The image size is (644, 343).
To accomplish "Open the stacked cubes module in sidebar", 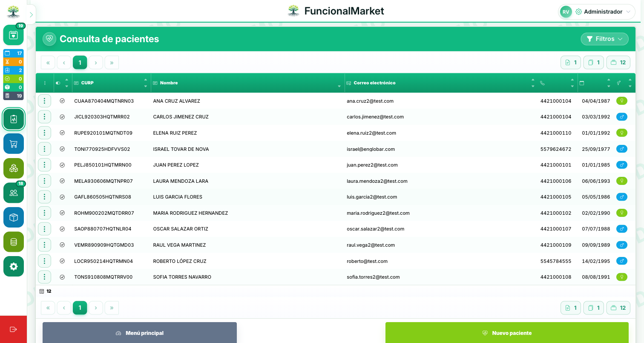I will [14, 168].
